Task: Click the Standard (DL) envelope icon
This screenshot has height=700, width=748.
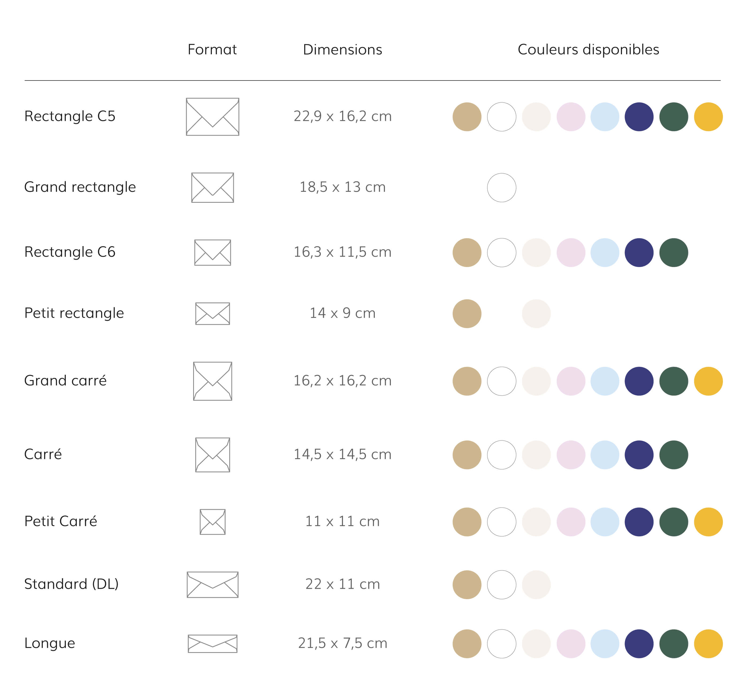Action: tap(213, 584)
